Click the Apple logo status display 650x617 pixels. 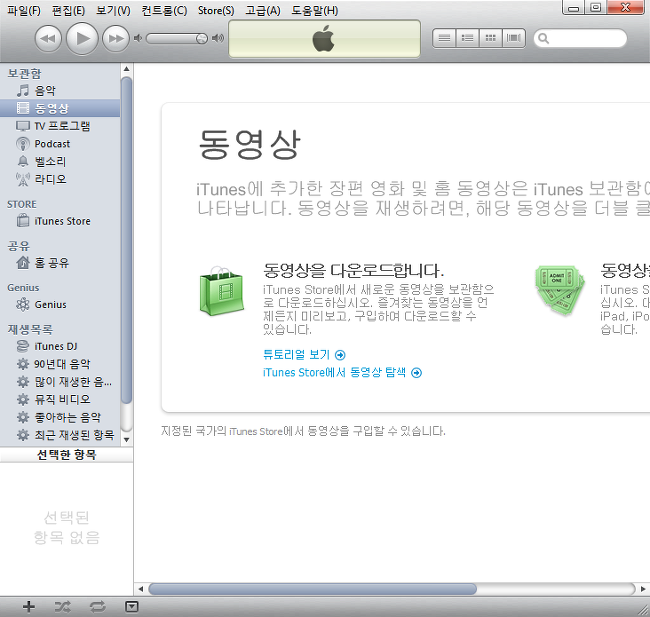click(x=324, y=39)
